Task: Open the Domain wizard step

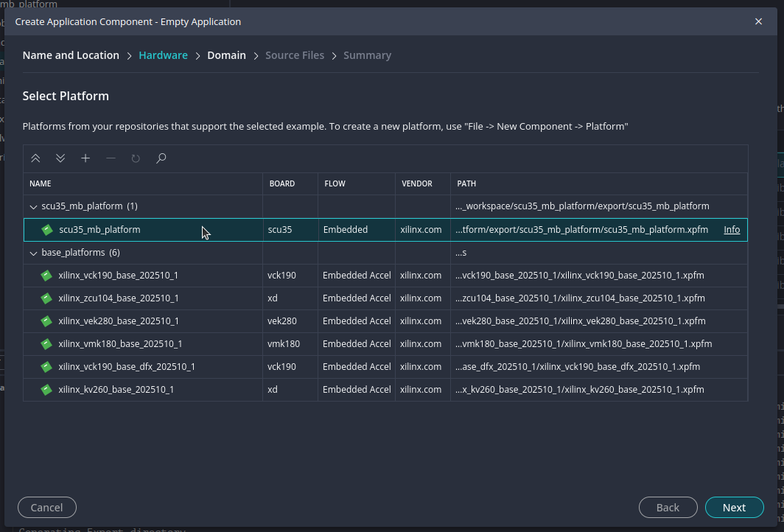Action: pyautogui.click(x=226, y=55)
